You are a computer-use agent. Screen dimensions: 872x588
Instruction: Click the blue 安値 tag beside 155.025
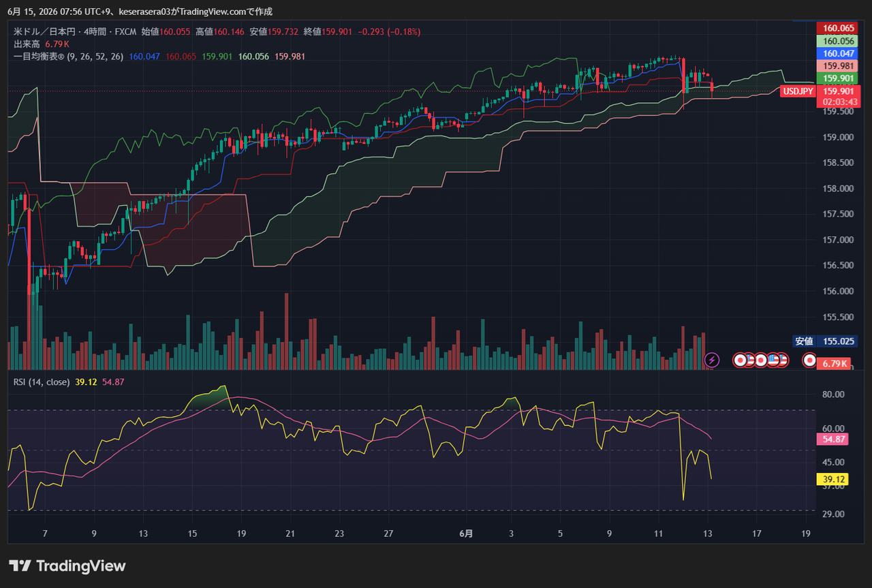[x=804, y=341]
